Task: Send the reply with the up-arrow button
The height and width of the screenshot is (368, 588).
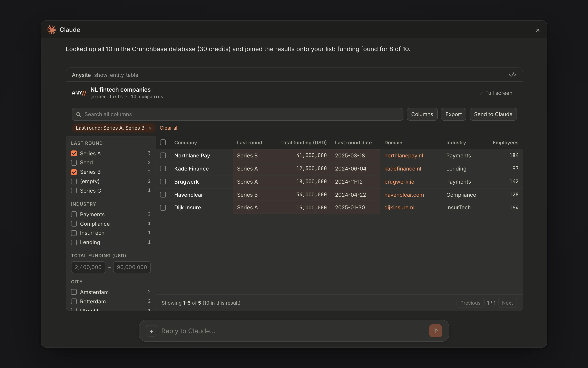Action: pyautogui.click(x=435, y=331)
